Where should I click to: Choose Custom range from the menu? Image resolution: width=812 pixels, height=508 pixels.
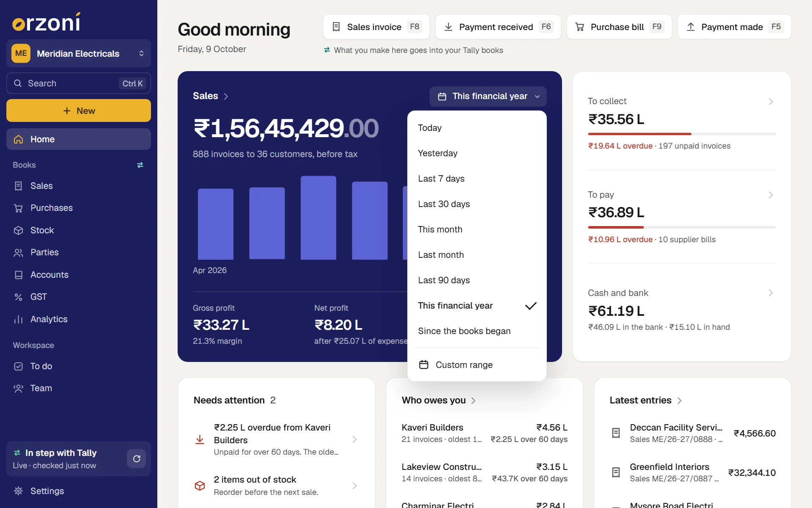tap(477, 365)
